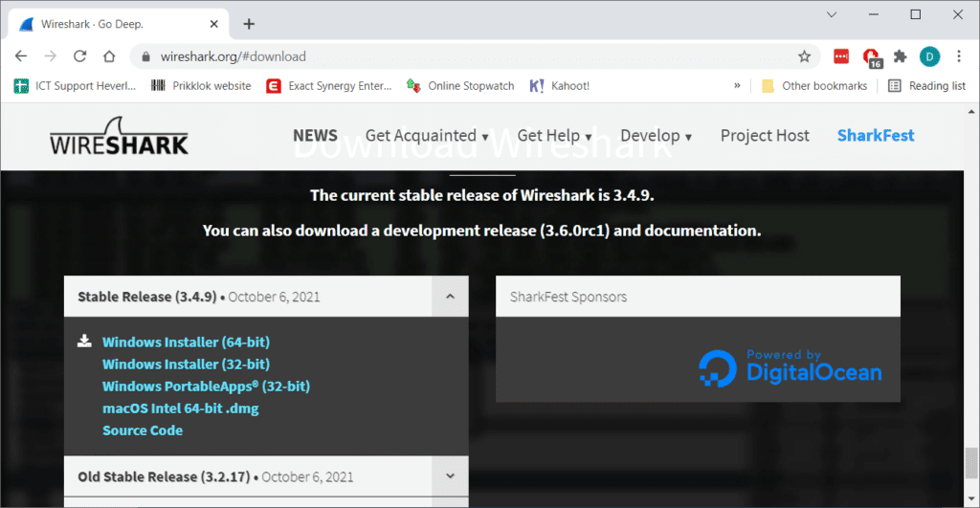
Task: Open the Chrome three-dot menu
Action: pyautogui.click(x=959, y=56)
